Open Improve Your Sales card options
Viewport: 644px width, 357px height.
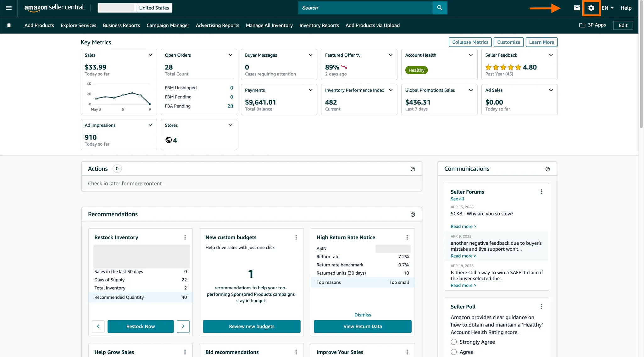[x=407, y=352]
